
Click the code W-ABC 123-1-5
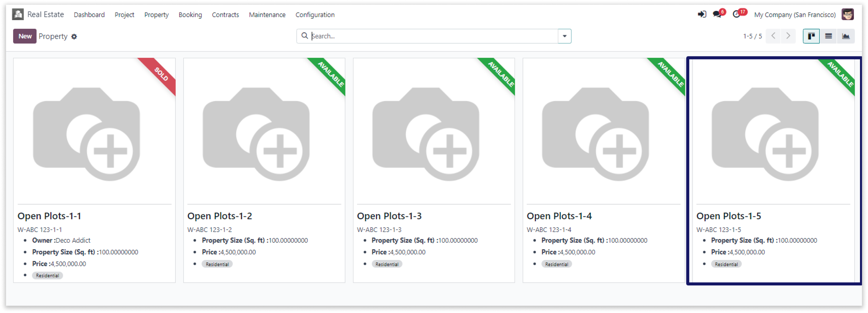point(718,230)
